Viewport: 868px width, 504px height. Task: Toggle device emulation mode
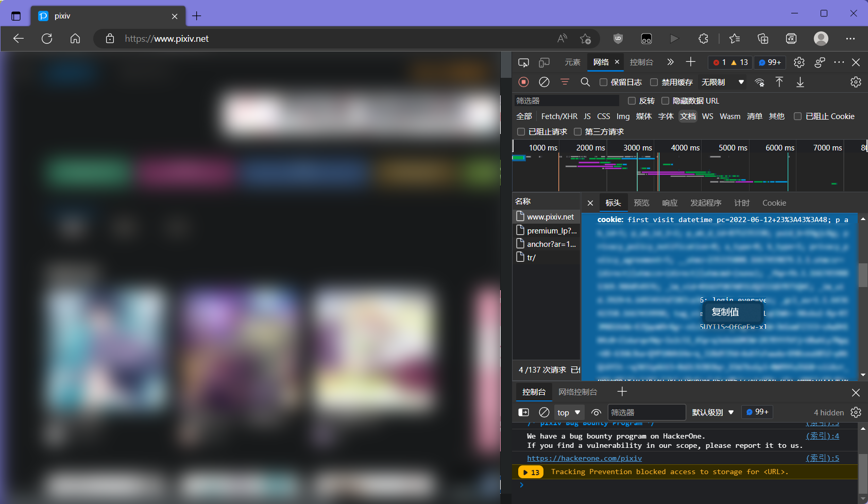pyautogui.click(x=544, y=62)
